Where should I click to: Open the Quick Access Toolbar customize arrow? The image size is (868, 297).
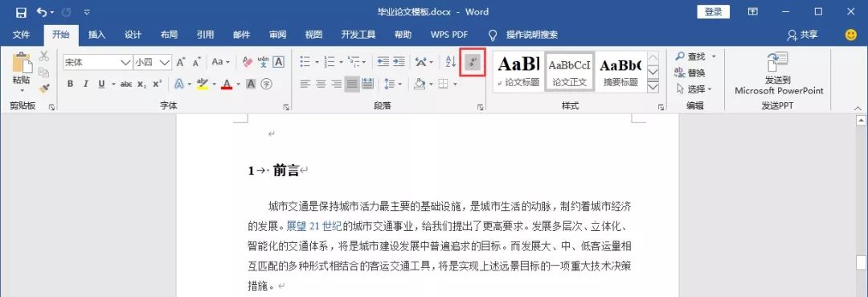(87, 11)
